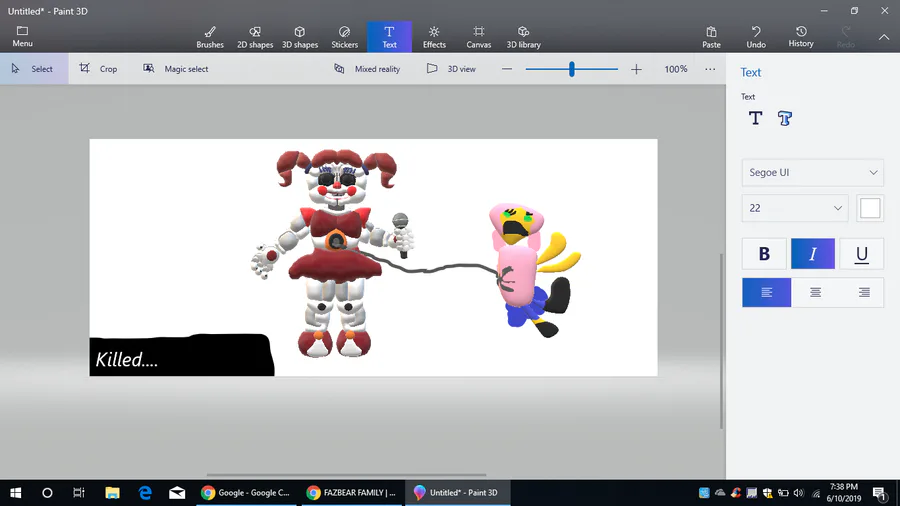This screenshot has width=900, height=506.
Task: Open the volume control in tray
Action: tap(799, 493)
